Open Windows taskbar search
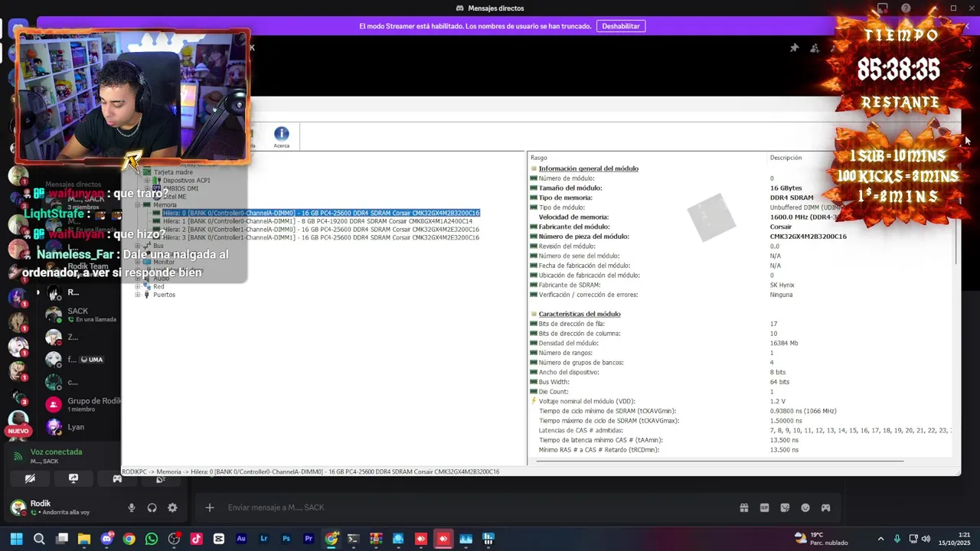The image size is (980, 551). tap(39, 539)
